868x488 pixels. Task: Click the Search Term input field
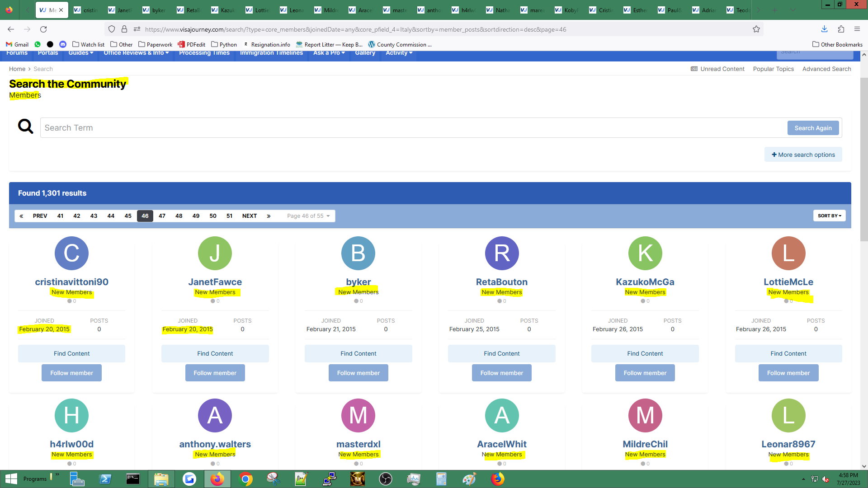click(x=413, y=128)
